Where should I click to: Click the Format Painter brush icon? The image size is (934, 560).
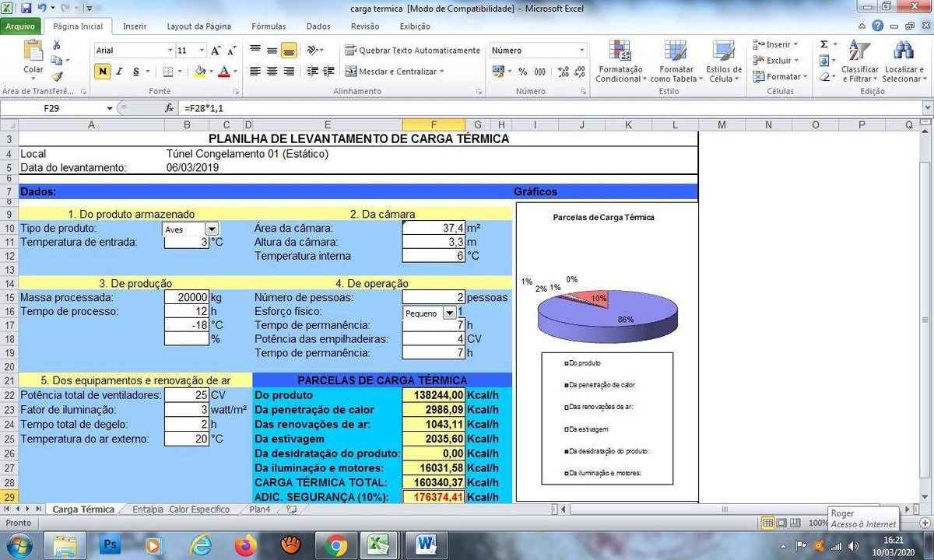pos(57,76)
